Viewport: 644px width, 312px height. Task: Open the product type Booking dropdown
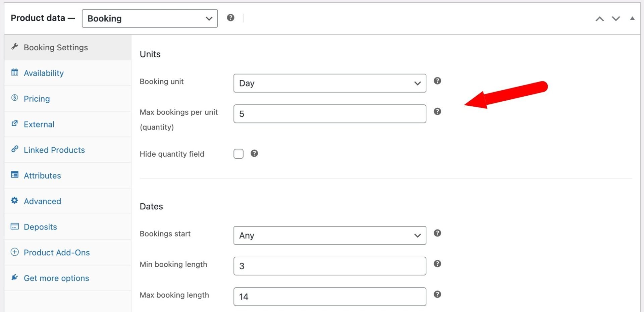tap(150, 18)
